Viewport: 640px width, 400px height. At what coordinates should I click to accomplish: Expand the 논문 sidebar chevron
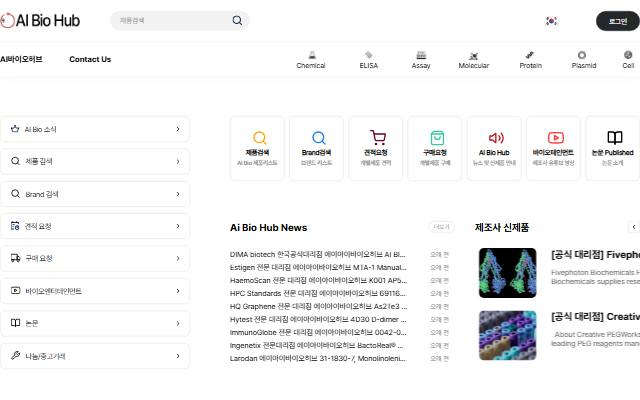coord(178,323)
